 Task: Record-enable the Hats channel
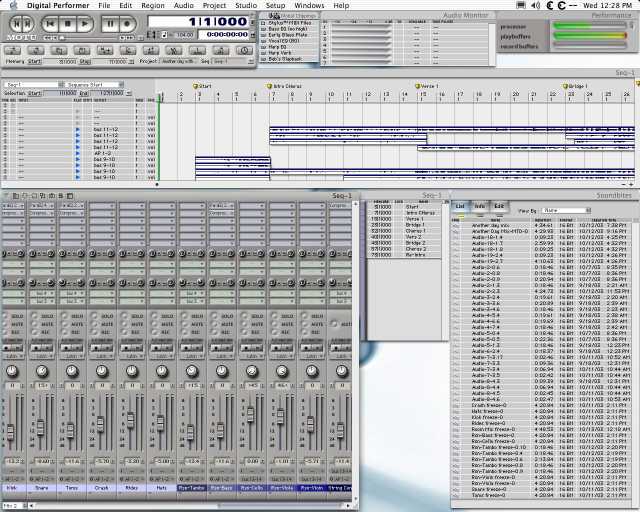click(156, 332)
